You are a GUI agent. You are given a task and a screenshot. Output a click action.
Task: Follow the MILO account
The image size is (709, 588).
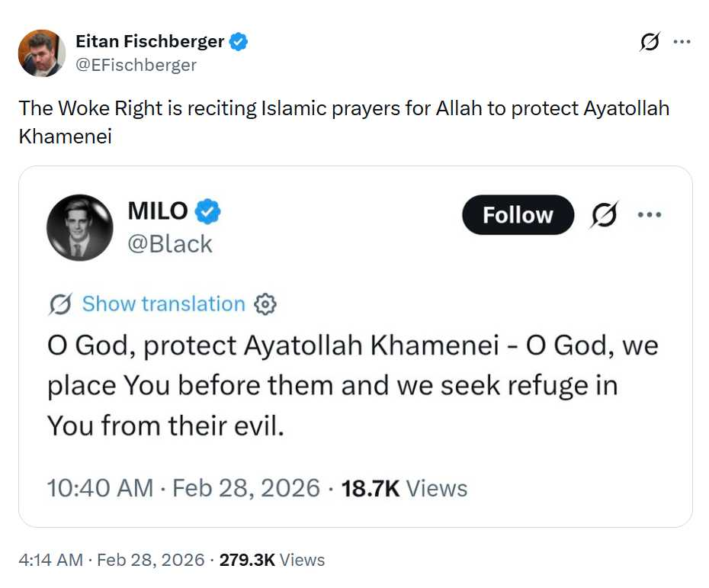[518, 215]
